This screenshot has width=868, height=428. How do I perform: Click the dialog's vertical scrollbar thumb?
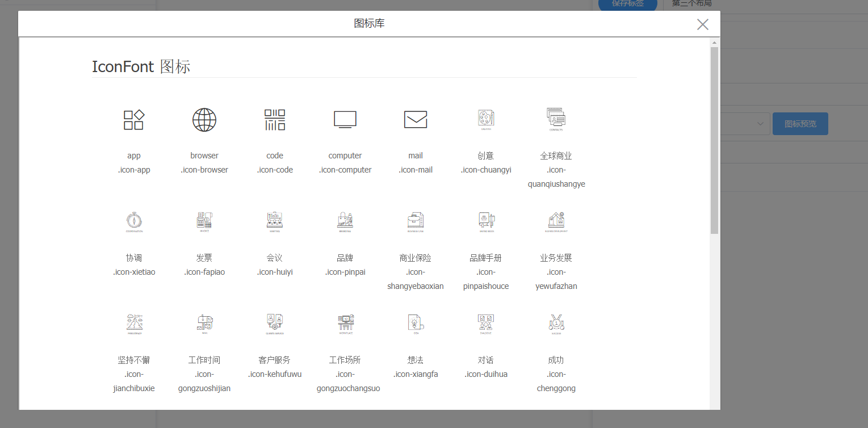pos(714,140)
